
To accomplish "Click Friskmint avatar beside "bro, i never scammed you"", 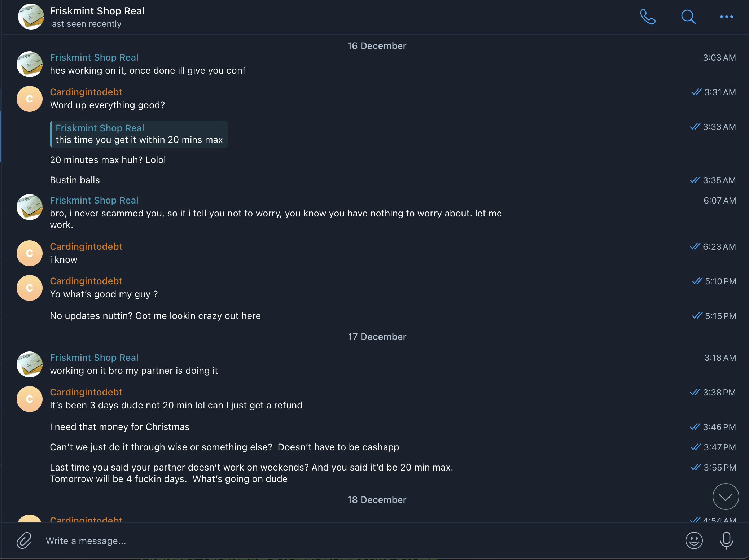I will pyautogui.click(x=30, y=207).
